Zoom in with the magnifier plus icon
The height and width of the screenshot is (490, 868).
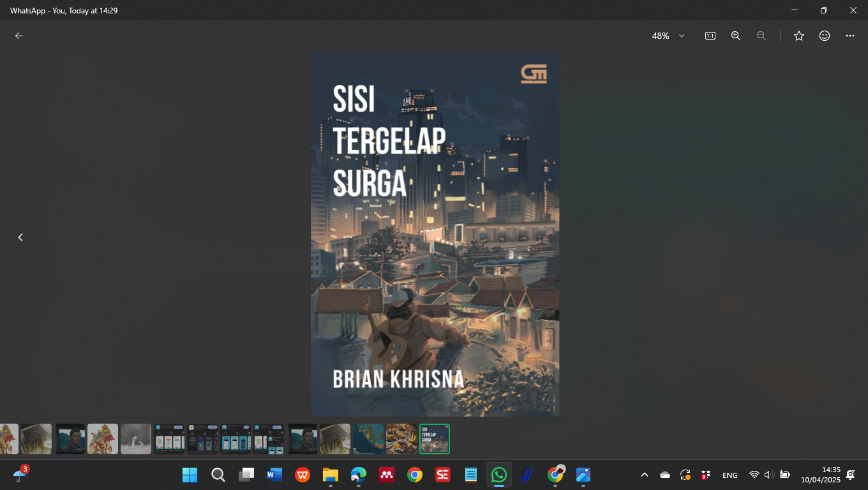click(x=736, y=36)
